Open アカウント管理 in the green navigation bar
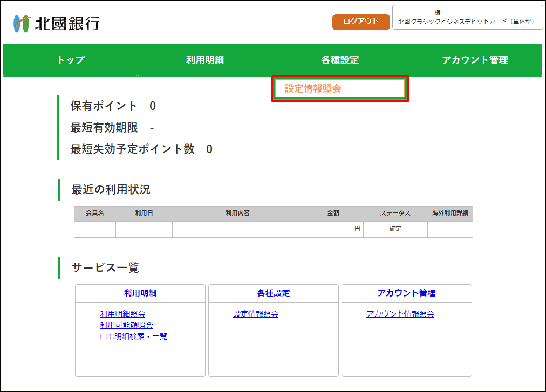This screenshot has height=392, width=546. (475, 60)
